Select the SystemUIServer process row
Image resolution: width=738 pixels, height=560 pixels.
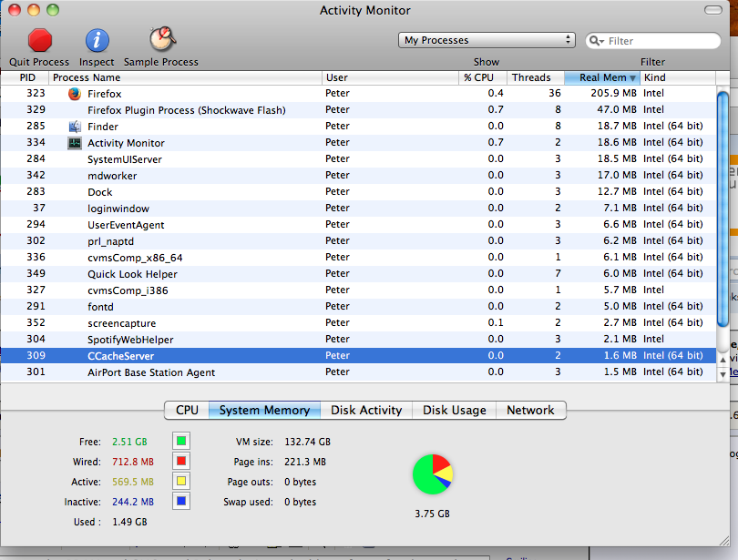point(358,159)
